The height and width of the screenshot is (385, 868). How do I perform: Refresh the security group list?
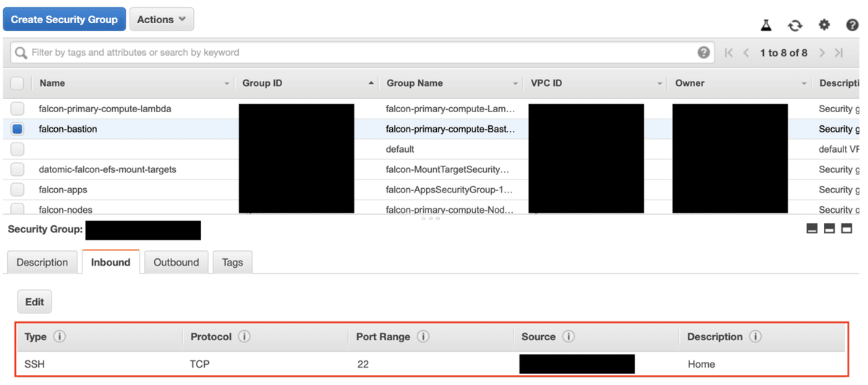[795, 25]
